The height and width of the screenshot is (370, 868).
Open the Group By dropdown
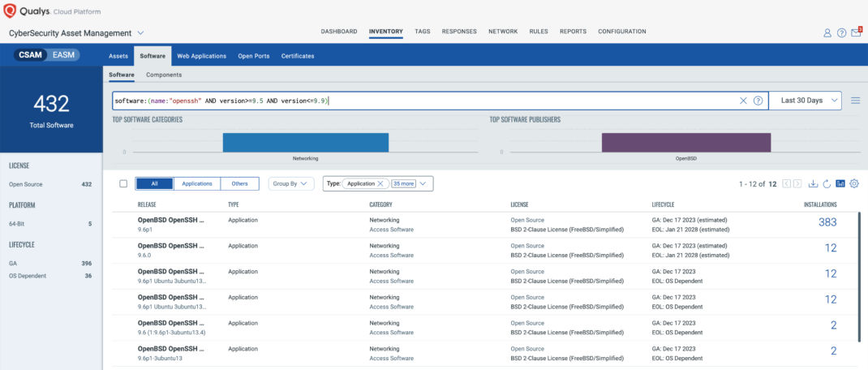291,184
